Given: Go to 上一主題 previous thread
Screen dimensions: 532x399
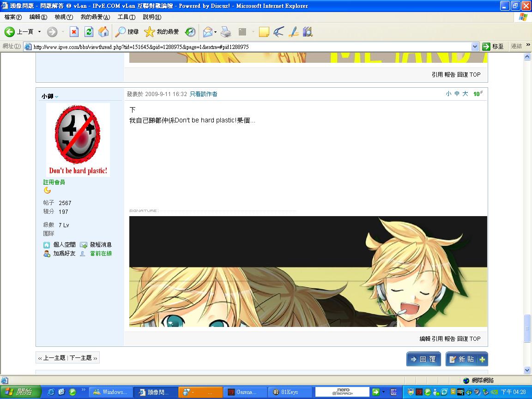Looking at the screenshot, I should click(54, 357).
